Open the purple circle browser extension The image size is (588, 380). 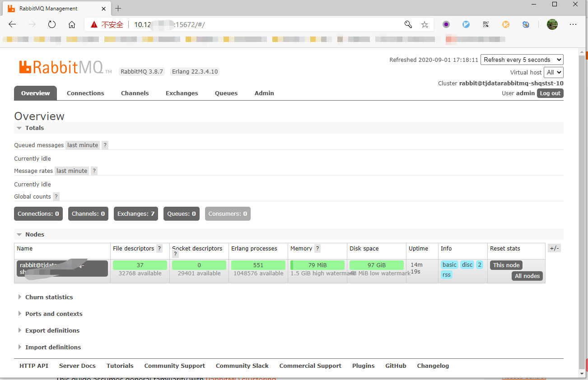(446, 24)
